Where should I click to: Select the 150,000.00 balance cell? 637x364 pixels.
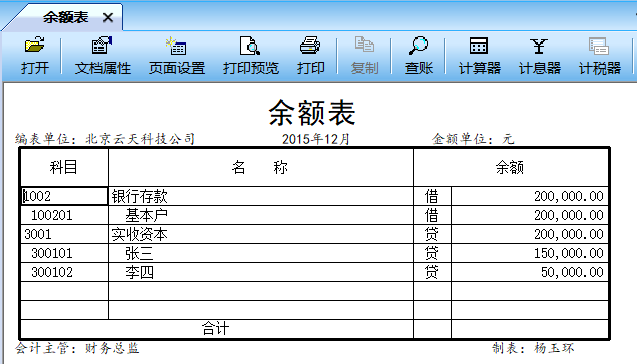pyautogui.click(x=530, y=253)
